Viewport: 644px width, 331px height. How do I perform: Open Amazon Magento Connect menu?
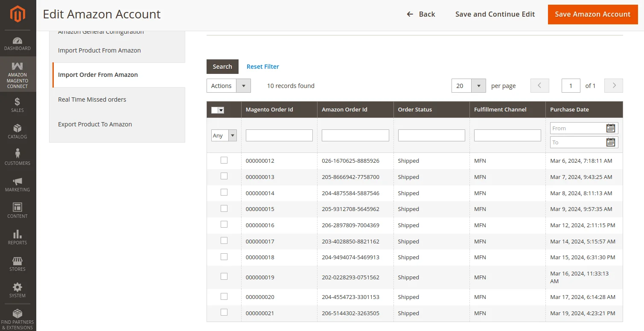17,75
